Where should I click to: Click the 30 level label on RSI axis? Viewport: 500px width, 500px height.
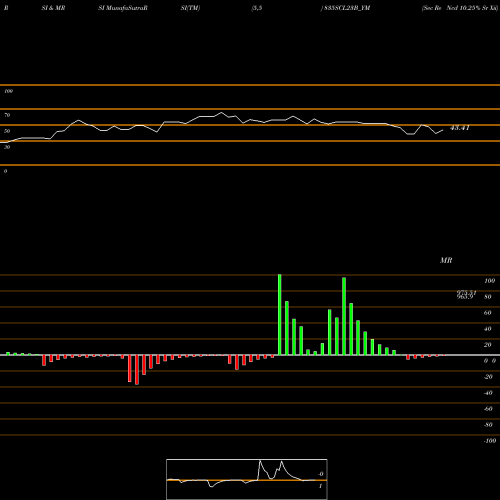pos(7,147)
